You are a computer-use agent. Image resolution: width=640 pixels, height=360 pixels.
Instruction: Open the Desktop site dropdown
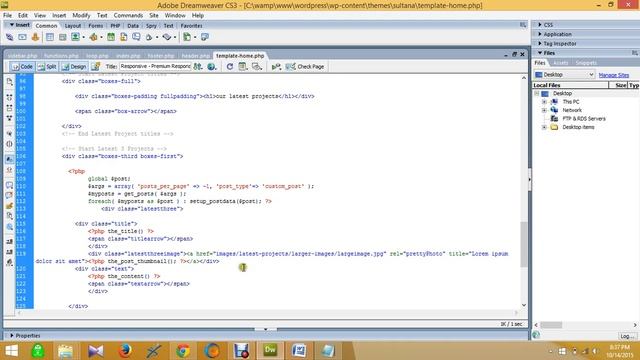coord(564,75)
